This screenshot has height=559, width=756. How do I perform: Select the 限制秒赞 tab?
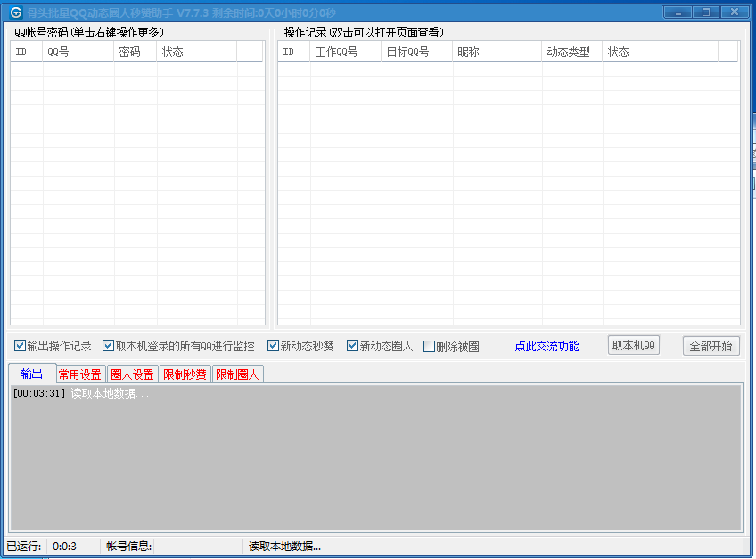point(185,374)
